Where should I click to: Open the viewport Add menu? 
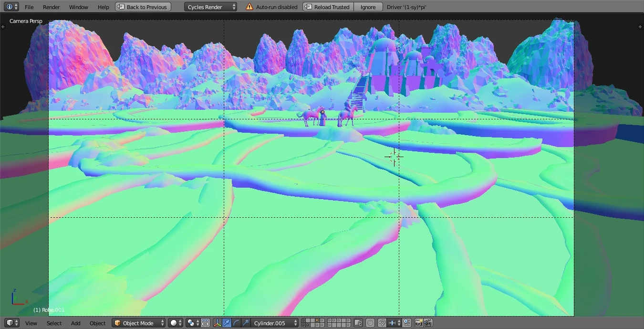[75, 323]
